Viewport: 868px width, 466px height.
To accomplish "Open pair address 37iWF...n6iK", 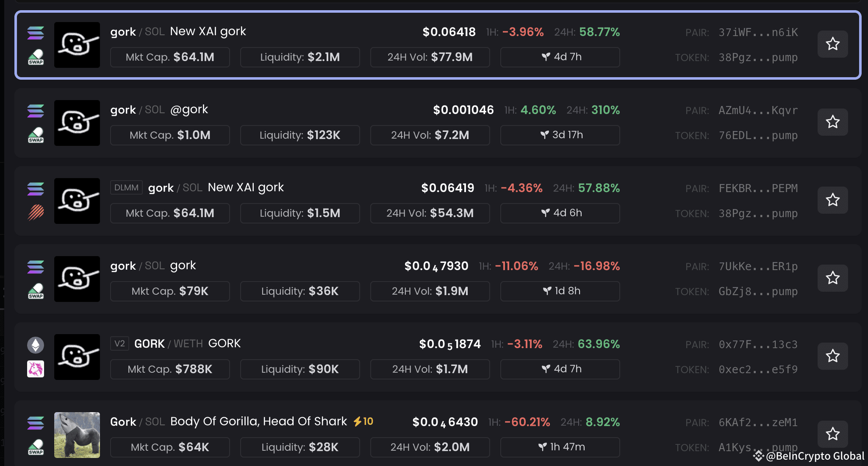I will [758, 32].
